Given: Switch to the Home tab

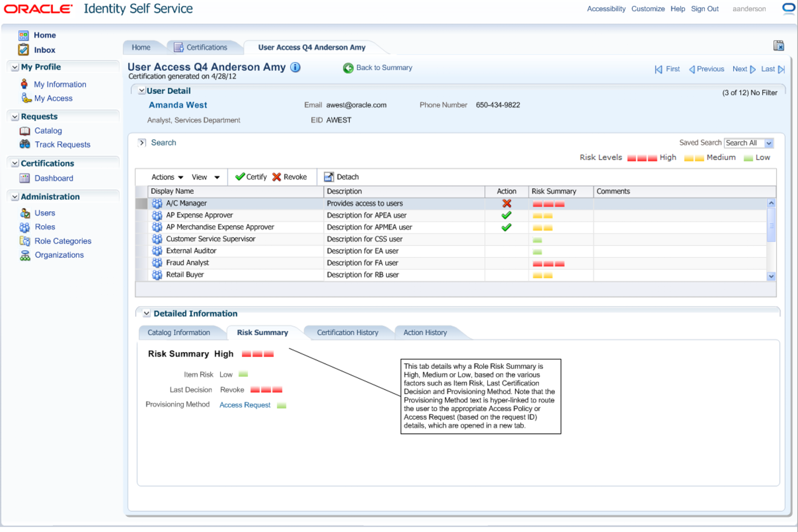Looking at the screenshot, I should pos(141,47).
